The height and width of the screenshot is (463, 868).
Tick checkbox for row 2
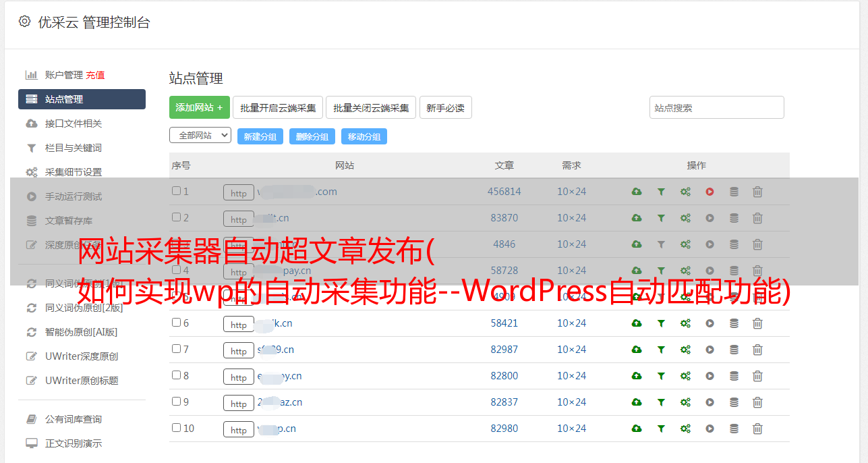[176, 217]
